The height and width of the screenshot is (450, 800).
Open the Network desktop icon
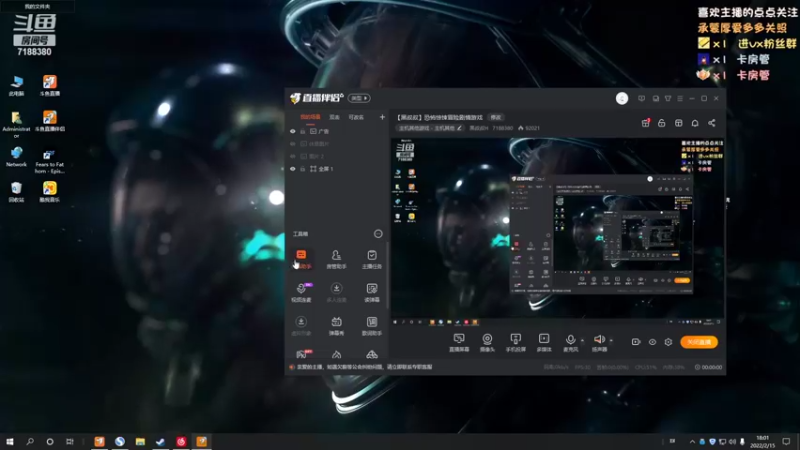point(16,157)
